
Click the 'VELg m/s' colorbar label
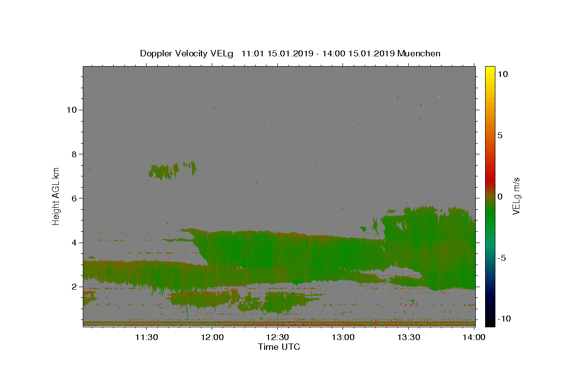516,196
